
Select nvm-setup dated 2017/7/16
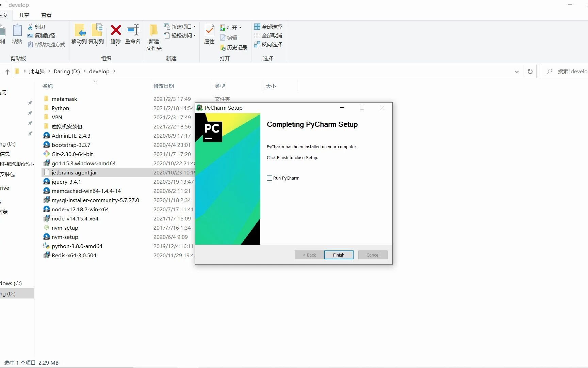coord(65,228)
